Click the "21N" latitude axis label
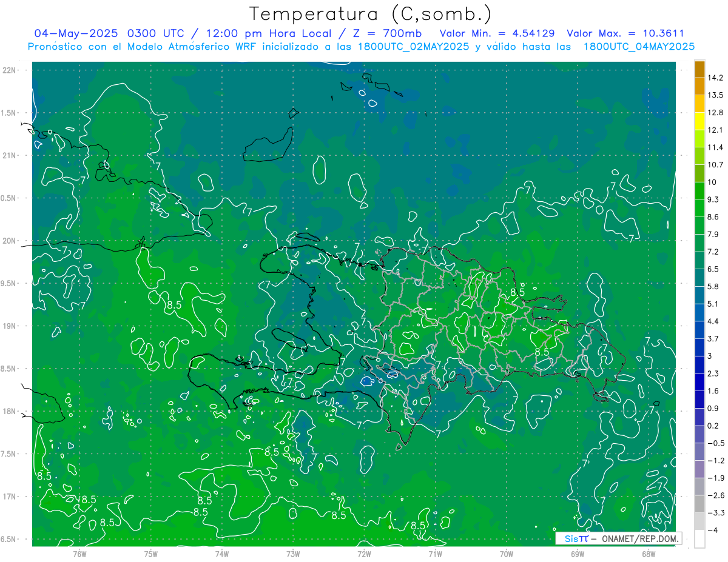 10,156
